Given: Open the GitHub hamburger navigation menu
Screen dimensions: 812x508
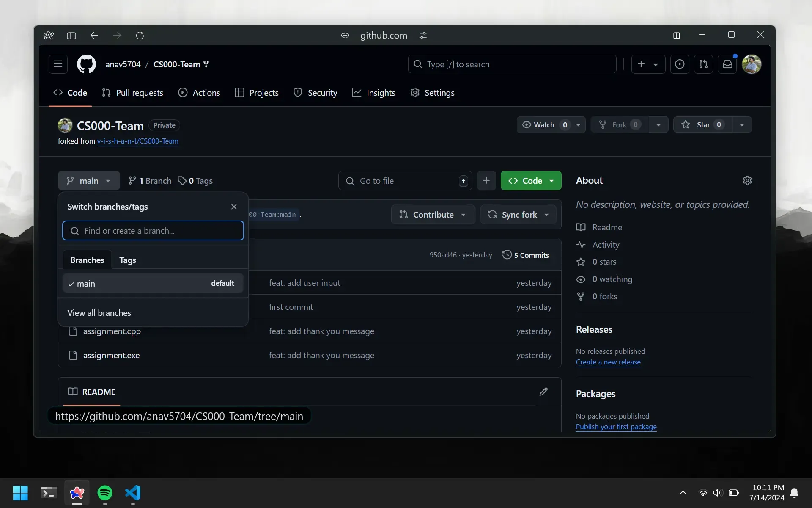Looking at the screenshot, I should [58, 64].
